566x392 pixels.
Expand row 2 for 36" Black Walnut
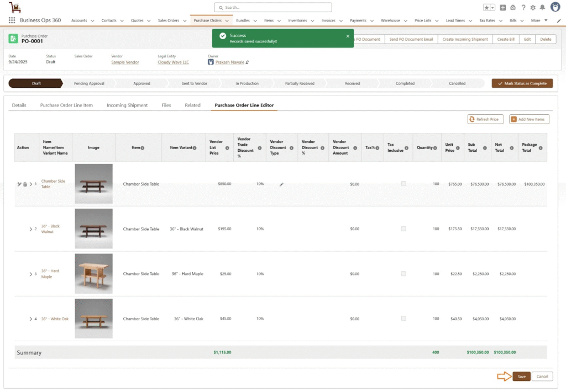[30, 229]
